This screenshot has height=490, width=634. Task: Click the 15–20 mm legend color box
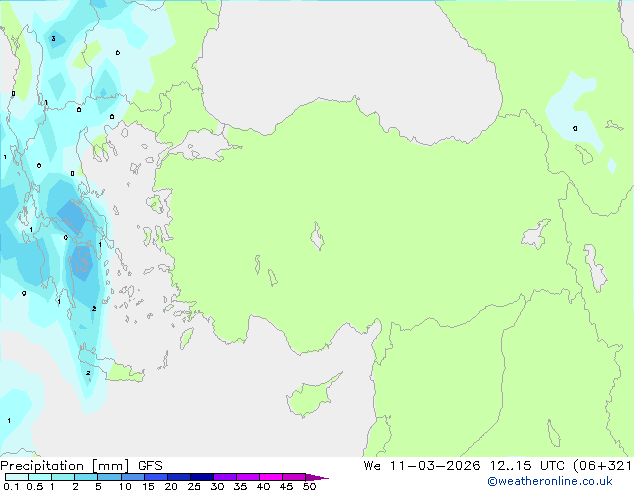[x=156, y=477]
